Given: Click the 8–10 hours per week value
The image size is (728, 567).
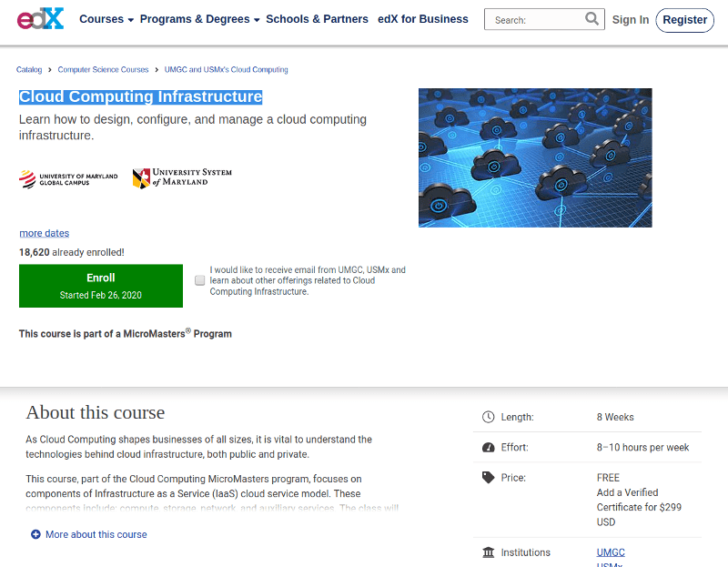Looking at the screenshot, I should (642, 447).
